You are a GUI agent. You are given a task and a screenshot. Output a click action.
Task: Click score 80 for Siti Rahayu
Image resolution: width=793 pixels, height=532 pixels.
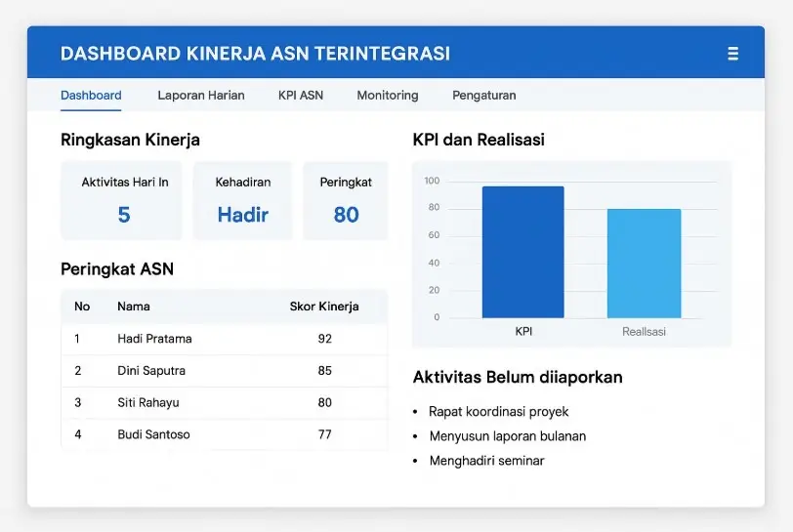pyautogui.click(x=324, y=402)
